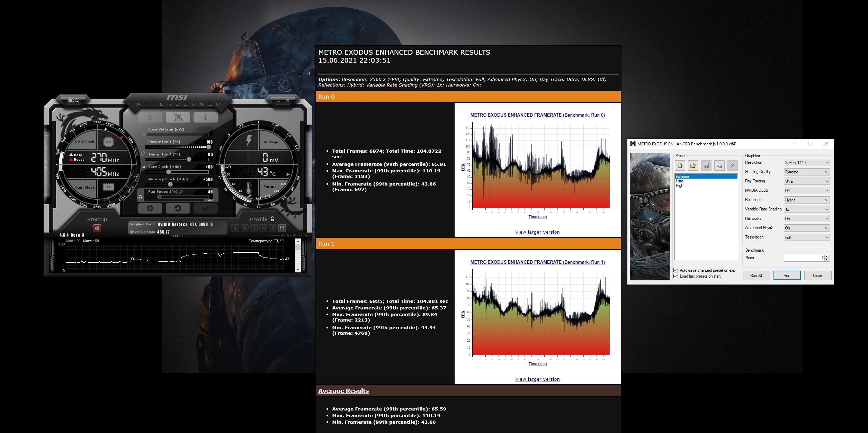
Task: Open View larger version for Run 0
Action: tap(537, 232)
